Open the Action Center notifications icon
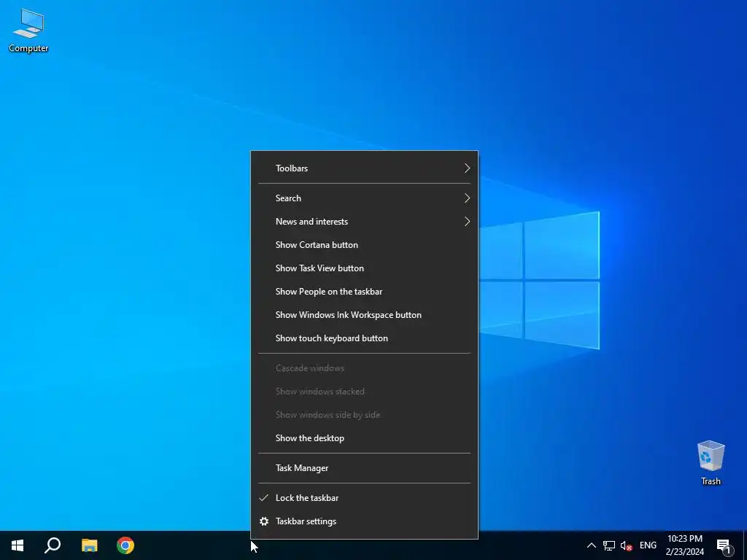 (x=724, y=545)
